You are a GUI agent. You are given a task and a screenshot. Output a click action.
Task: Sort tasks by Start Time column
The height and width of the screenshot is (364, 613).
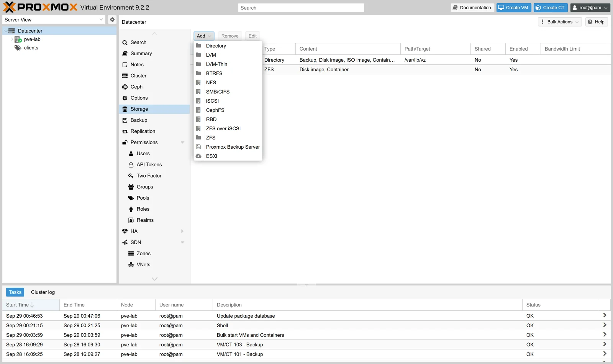[31, 305]
